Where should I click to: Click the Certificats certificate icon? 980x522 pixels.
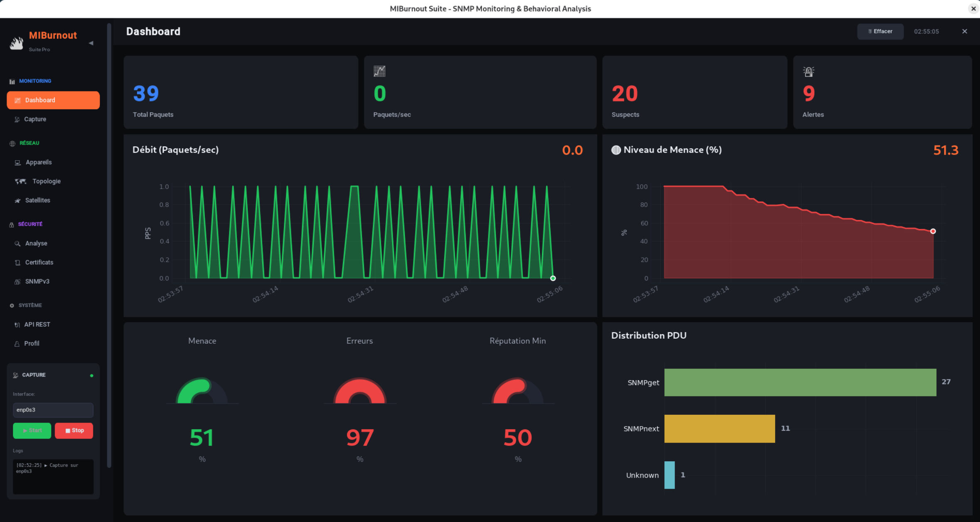pos(17,262)
